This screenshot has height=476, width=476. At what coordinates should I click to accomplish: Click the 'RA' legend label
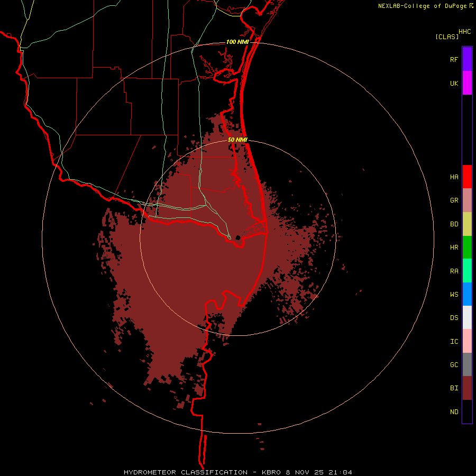coord(454,271)
